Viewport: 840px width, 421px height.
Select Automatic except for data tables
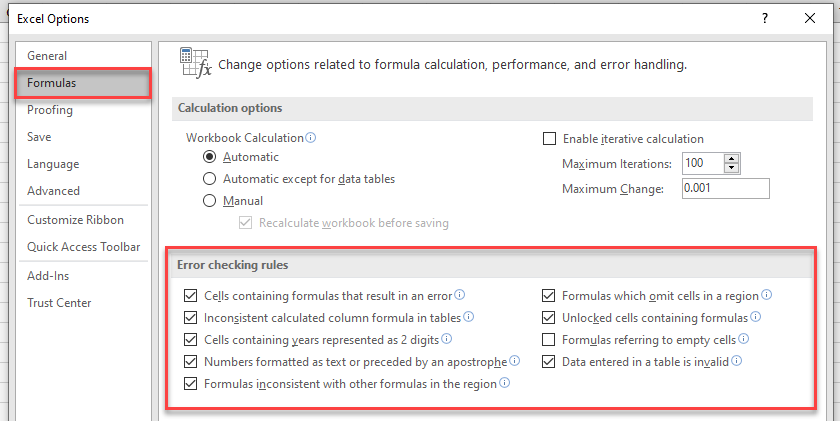click(x=209, y=179)
